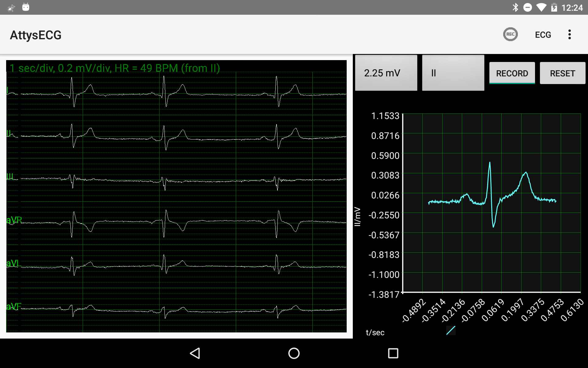Tap the Bluetooth status bar icon
The height and width of the screenshot is (368, 588).
[515, 7]
